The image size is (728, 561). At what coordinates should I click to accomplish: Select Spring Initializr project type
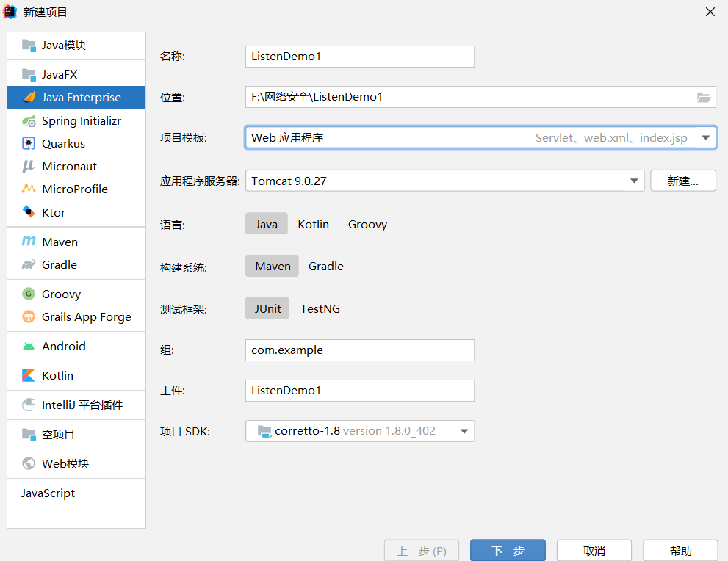(x=76, y=121)
